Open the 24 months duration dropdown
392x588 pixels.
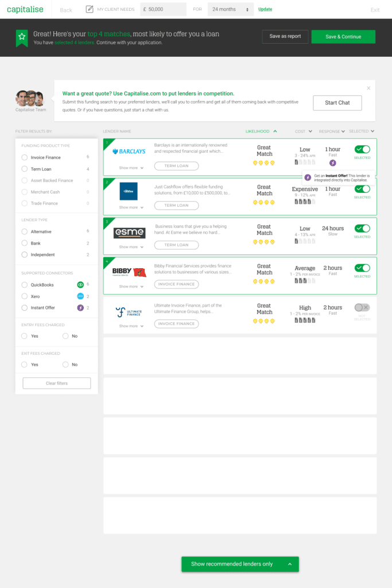click(231, 9)
